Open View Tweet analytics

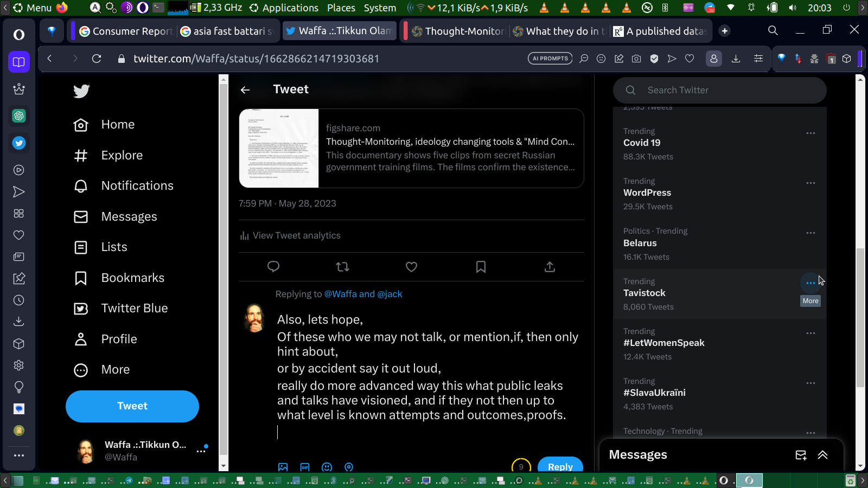coord(290,236)
